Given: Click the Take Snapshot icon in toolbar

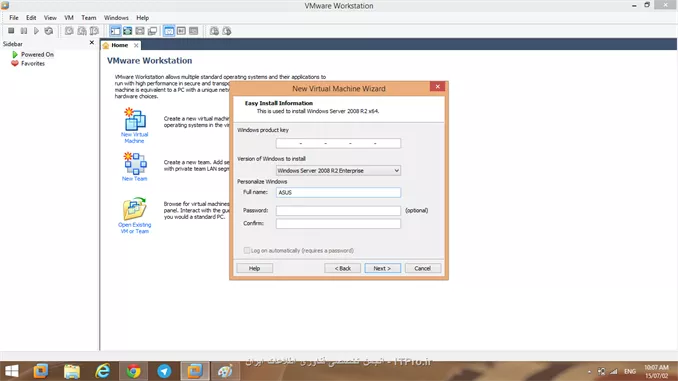Looking at the screenshot, I should (x=69, y=31).
